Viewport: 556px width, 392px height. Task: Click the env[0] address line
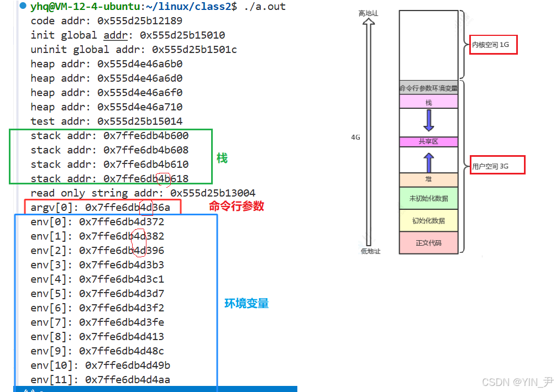tap(97, 221)
